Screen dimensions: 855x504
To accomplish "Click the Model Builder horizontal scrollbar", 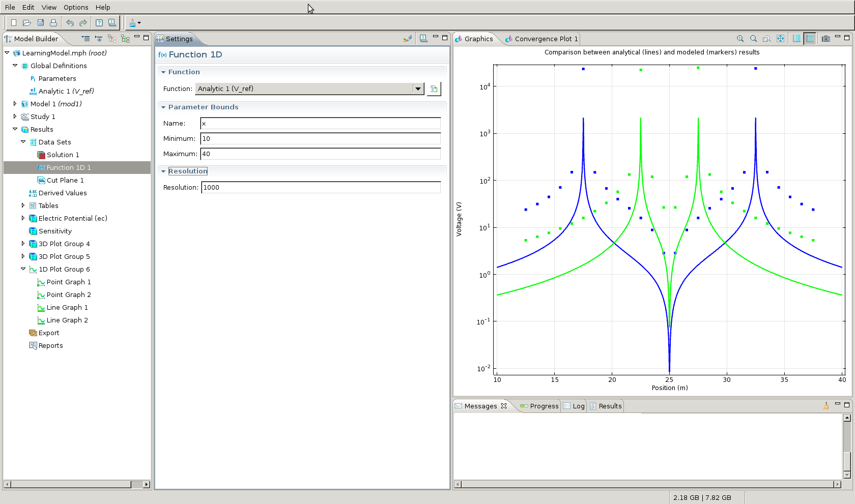I will (x=71, y=484).
